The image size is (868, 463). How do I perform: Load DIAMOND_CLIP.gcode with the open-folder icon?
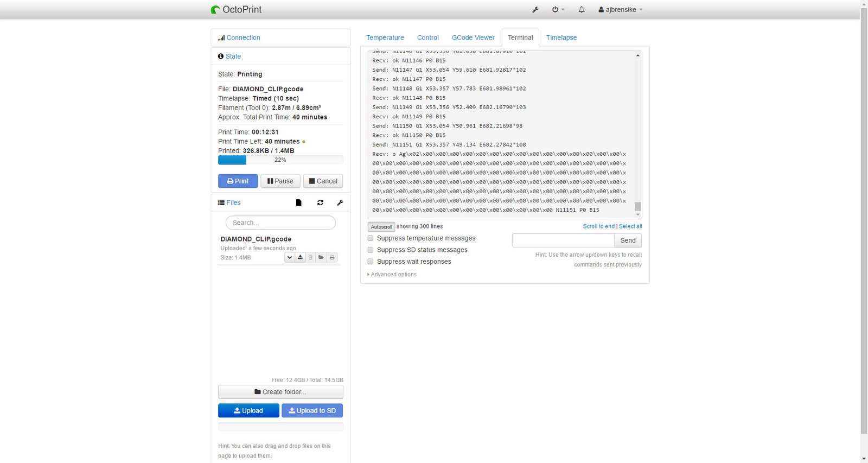click(x=321, y=257)
